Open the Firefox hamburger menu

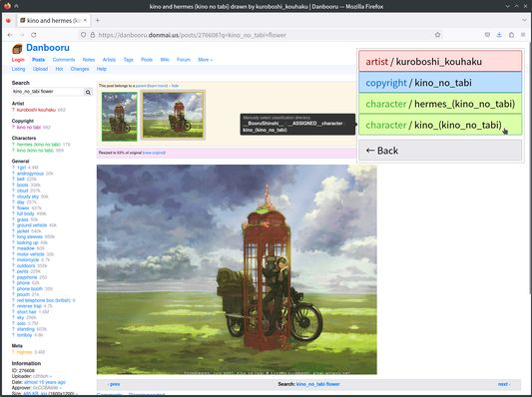523,35
